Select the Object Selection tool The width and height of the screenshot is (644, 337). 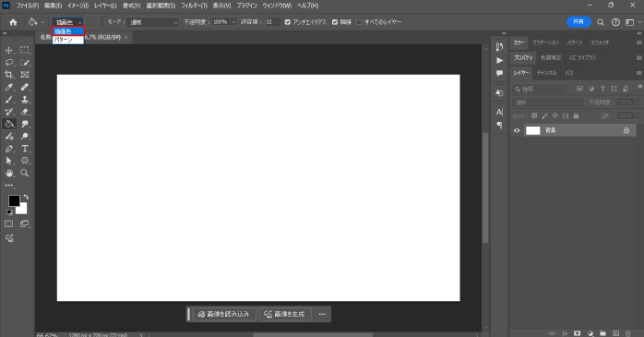tap(25, 63)
